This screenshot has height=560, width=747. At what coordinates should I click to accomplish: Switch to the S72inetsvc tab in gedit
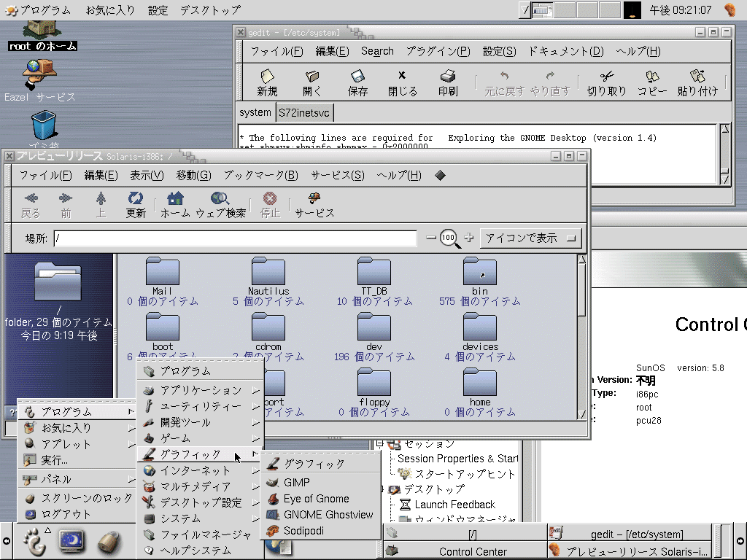click(304, 113)
